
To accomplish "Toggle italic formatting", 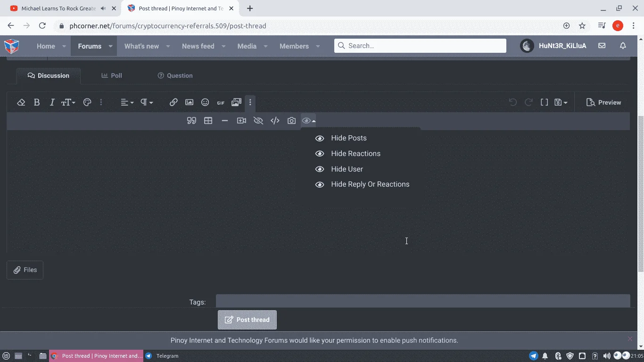I will [x=52, y=102].
